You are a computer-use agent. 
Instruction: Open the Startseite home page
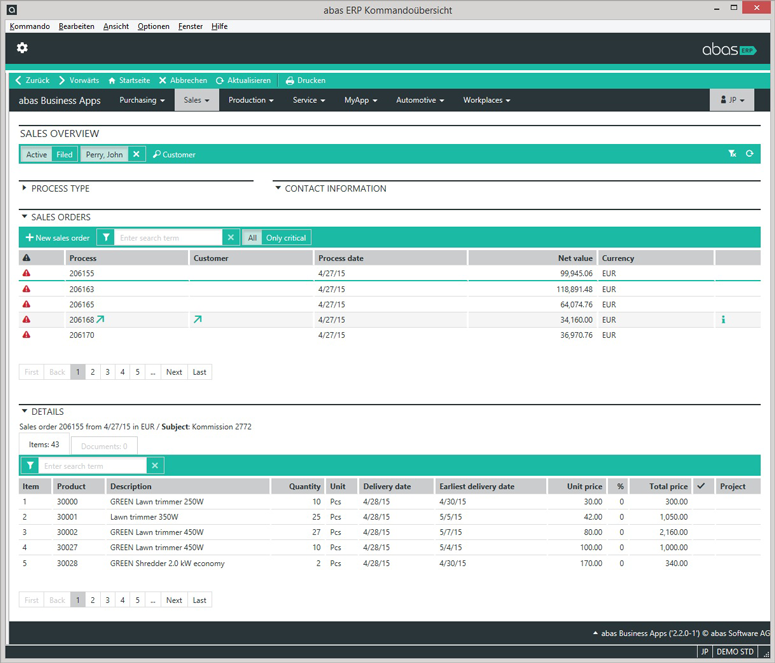coord(129,80)
